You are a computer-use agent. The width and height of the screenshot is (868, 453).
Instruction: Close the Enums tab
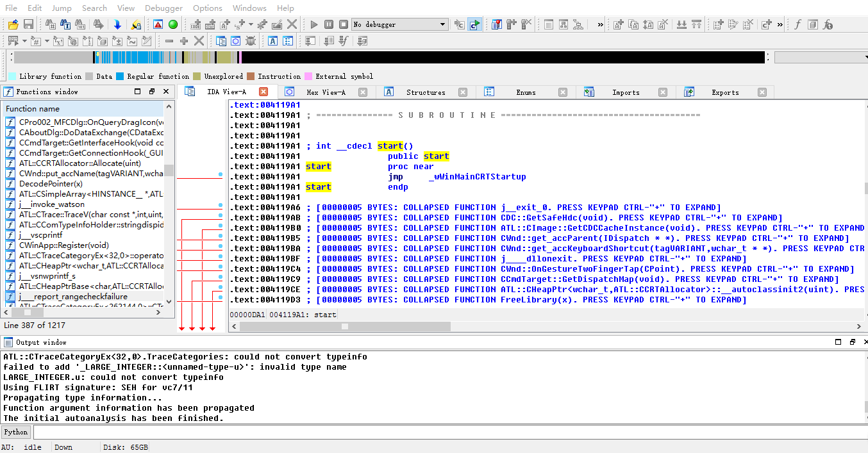click(563, 92)
